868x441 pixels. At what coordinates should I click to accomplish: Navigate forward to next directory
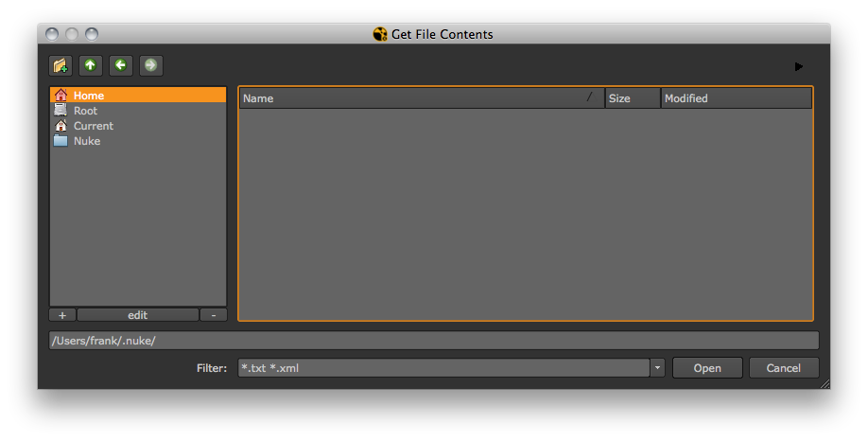[150, 65]
